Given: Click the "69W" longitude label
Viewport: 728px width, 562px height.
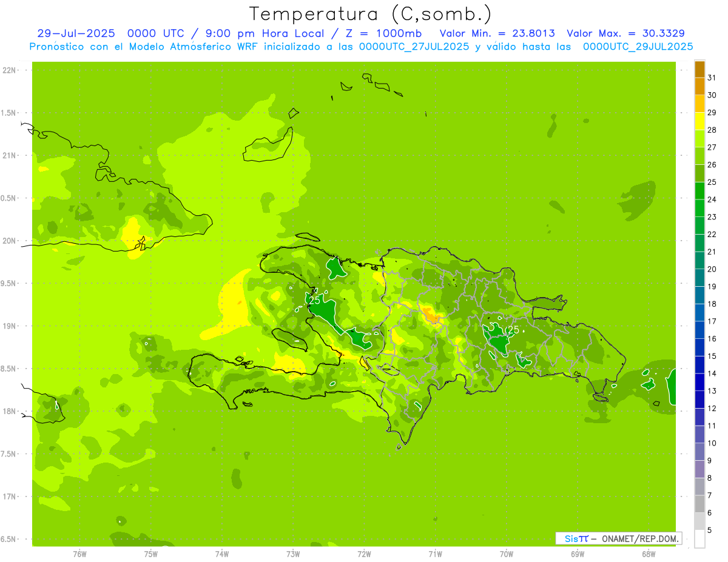Looking at the screenshot, I should pos(578,554).
